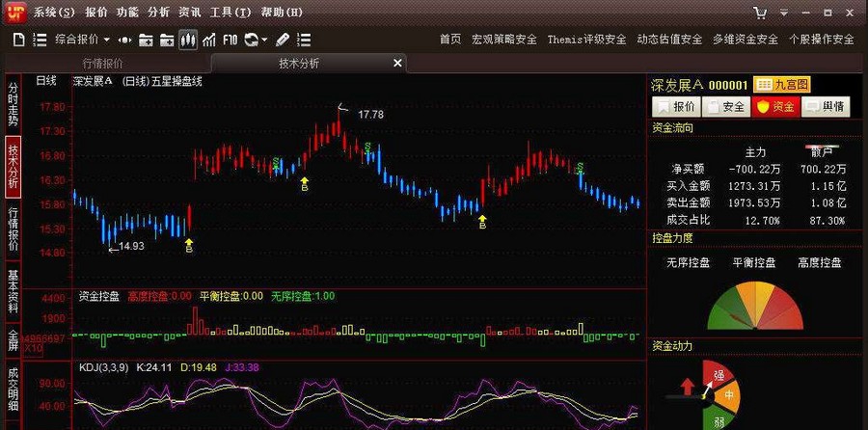Click the blank page toolbar icon
Screen dimensions: 868x430
(19, 40)
